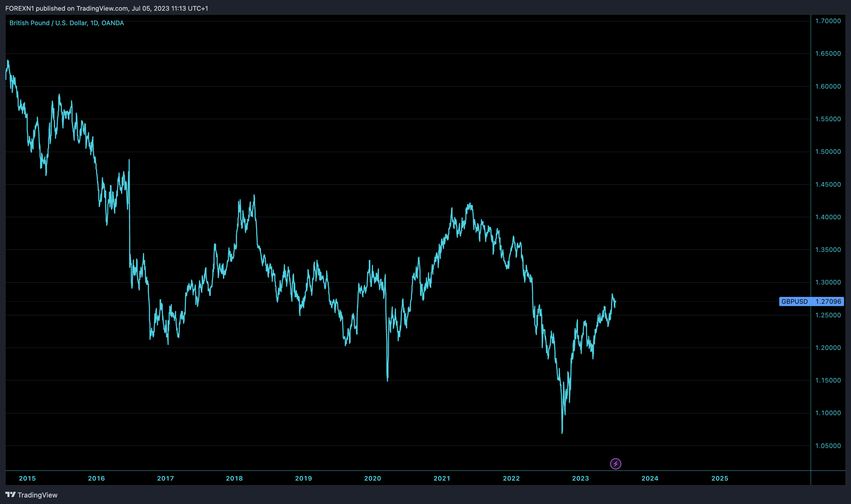Click the British Pound / U.S. Dollar title
851x504 pixels.
[x=67, y=23]
